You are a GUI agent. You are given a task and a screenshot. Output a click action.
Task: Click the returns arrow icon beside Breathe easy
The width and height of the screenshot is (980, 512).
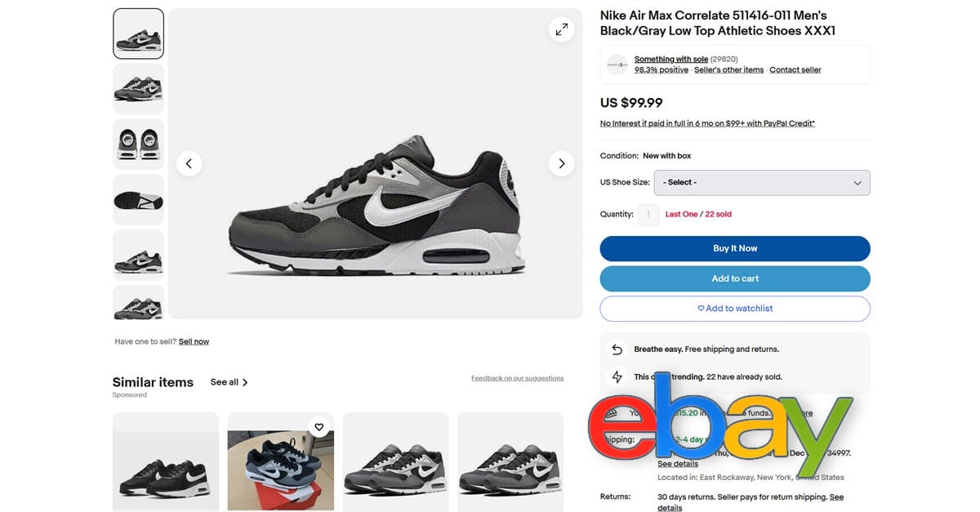pos(617,349)
